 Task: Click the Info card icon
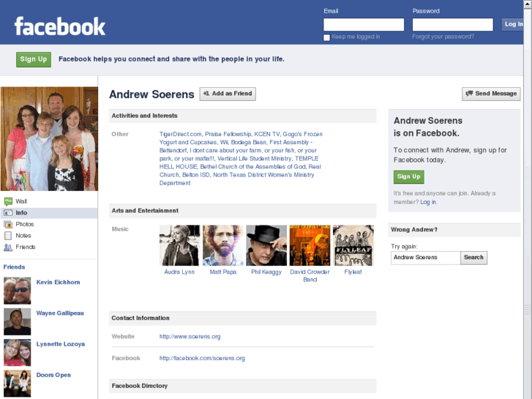click(x=8, y=213)
